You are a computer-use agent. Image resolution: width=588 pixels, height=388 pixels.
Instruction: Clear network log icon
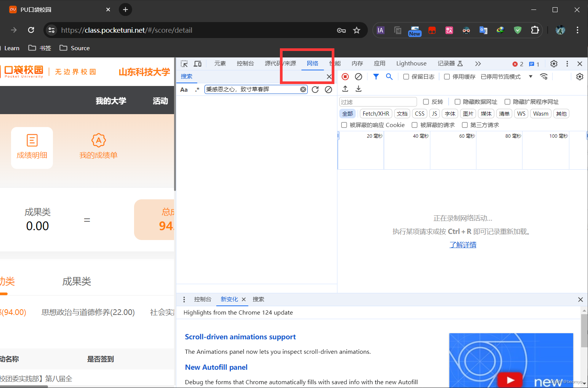(x=358, y=76)
